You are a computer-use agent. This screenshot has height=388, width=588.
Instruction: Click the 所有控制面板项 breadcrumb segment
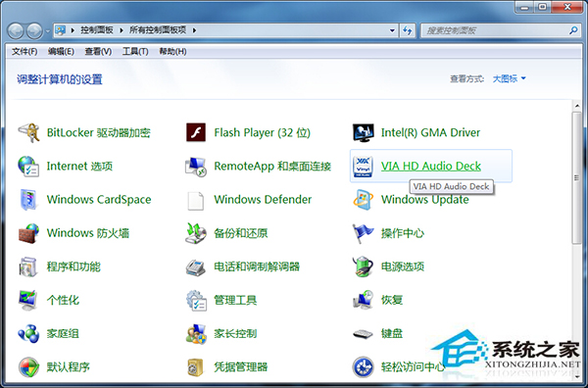point(158,30)
